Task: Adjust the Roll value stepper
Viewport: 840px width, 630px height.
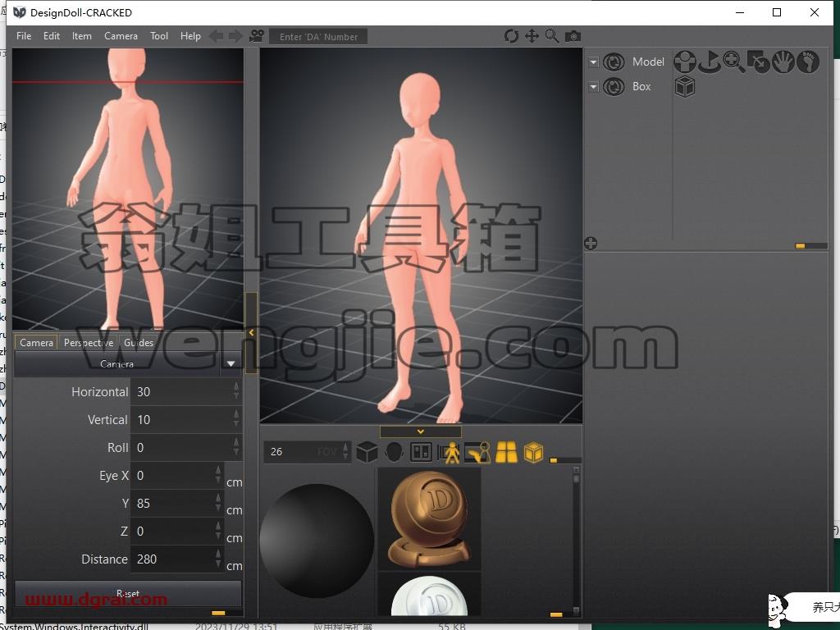Action: pyautogui.click(x=236, y=447)
